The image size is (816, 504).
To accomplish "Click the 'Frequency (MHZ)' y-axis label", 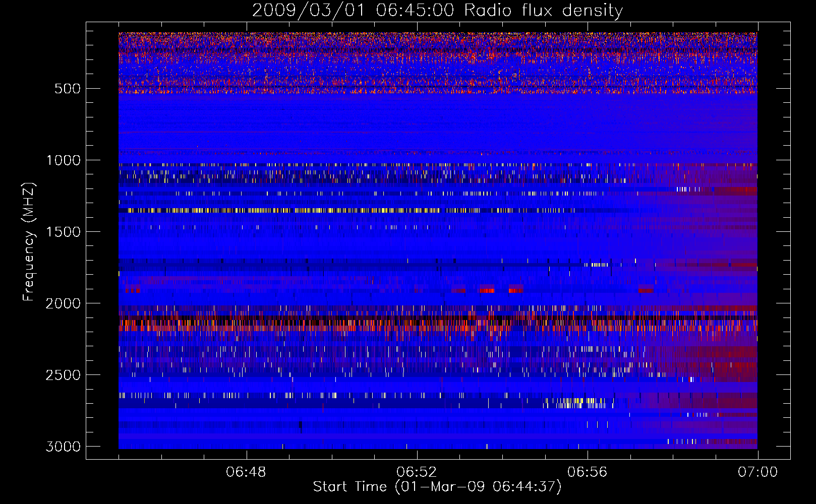I will (x=29, y=242).
